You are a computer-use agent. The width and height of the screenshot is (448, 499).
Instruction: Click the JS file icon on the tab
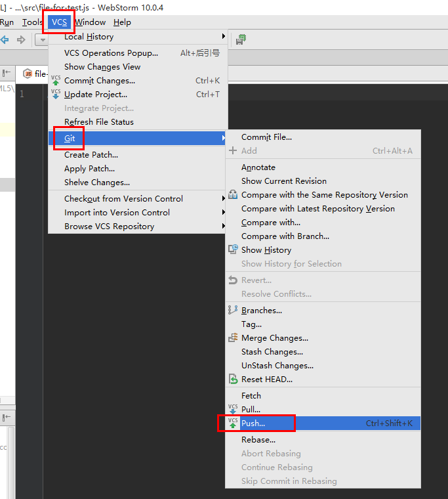28,74
